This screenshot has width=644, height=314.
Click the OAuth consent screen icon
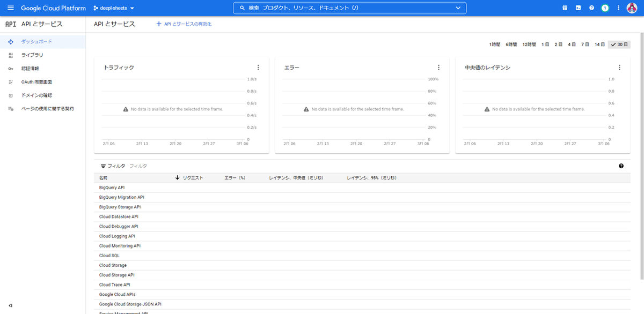click(11, 82)
